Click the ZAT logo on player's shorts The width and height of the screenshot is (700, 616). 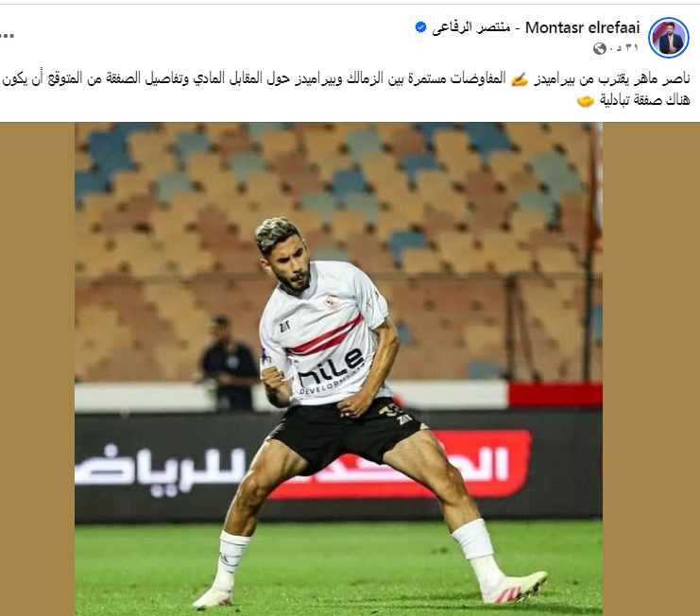click(x=404, y=419)
